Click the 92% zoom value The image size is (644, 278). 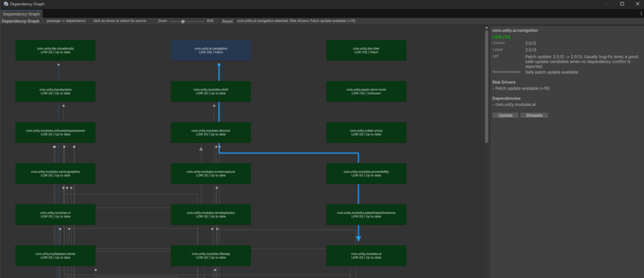(210, 21)
